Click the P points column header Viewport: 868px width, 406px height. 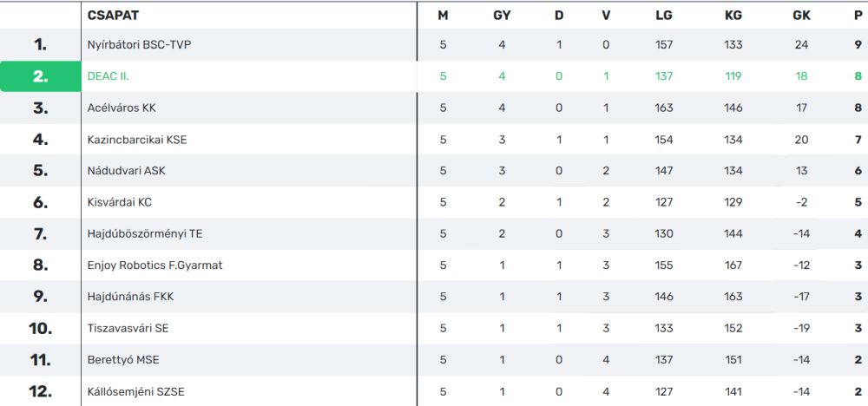point(858,16)
